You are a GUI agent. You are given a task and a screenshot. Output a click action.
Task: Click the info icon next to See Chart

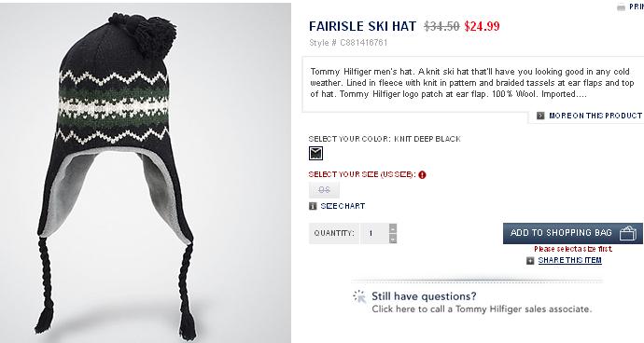313,206
